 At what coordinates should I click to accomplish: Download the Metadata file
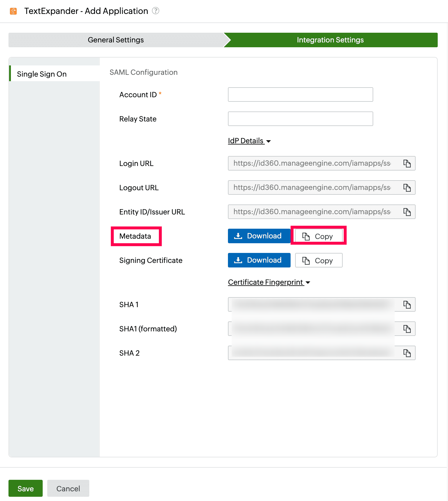(259, 236)
